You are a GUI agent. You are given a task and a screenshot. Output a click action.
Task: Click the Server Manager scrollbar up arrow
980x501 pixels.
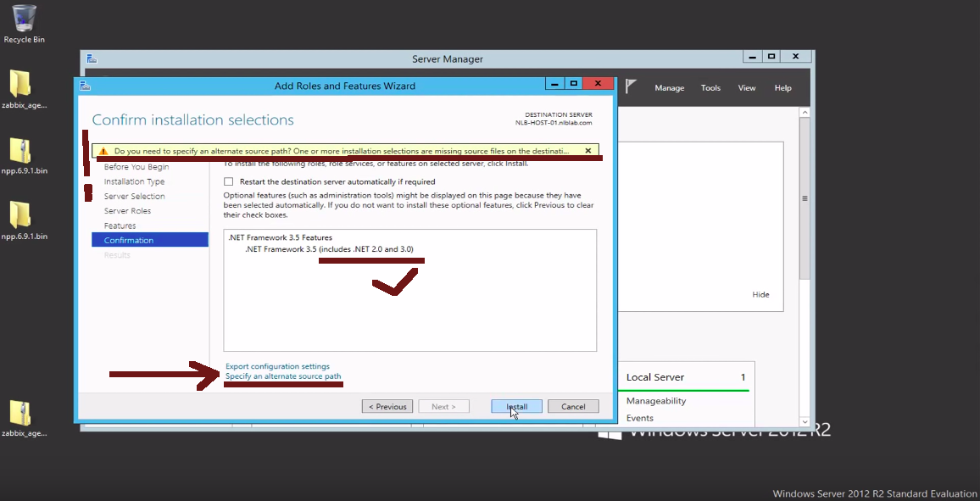click(805, 113)
